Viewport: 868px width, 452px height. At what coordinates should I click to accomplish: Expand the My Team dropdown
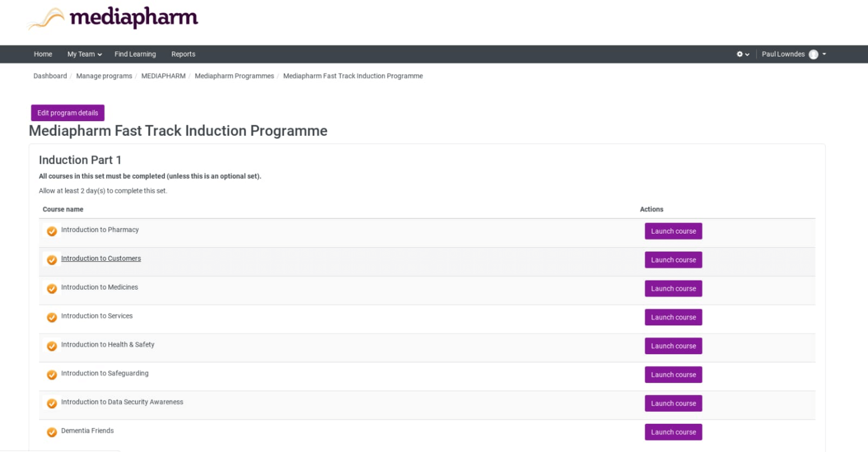tap(84, 54)
